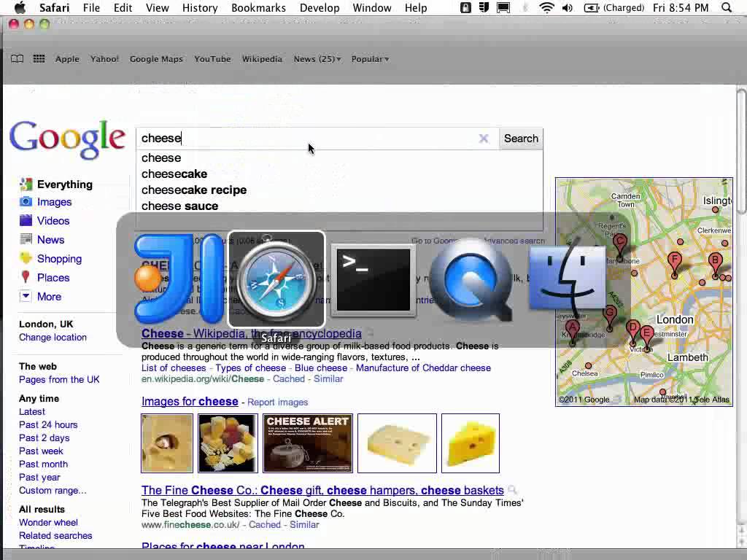Clear the search box with X
Screen dimensions: 747x560
tap(484, 138)
